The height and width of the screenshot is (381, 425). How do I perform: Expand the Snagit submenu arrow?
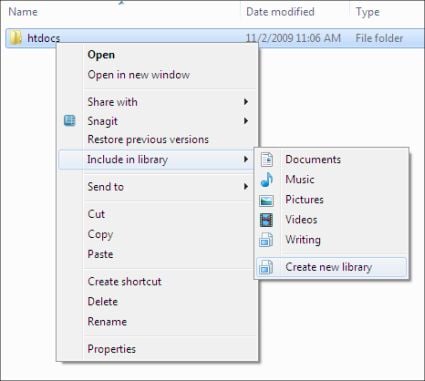246,121
